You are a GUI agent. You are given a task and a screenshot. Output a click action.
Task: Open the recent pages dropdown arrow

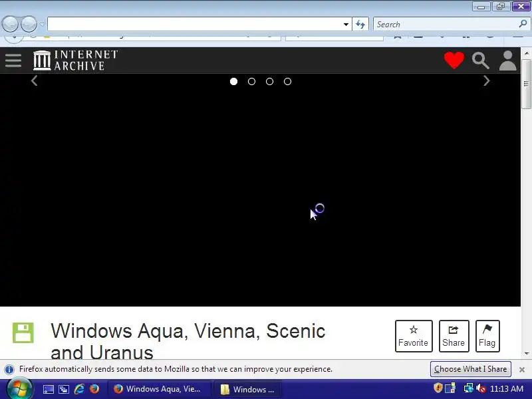tap(42, 25)
